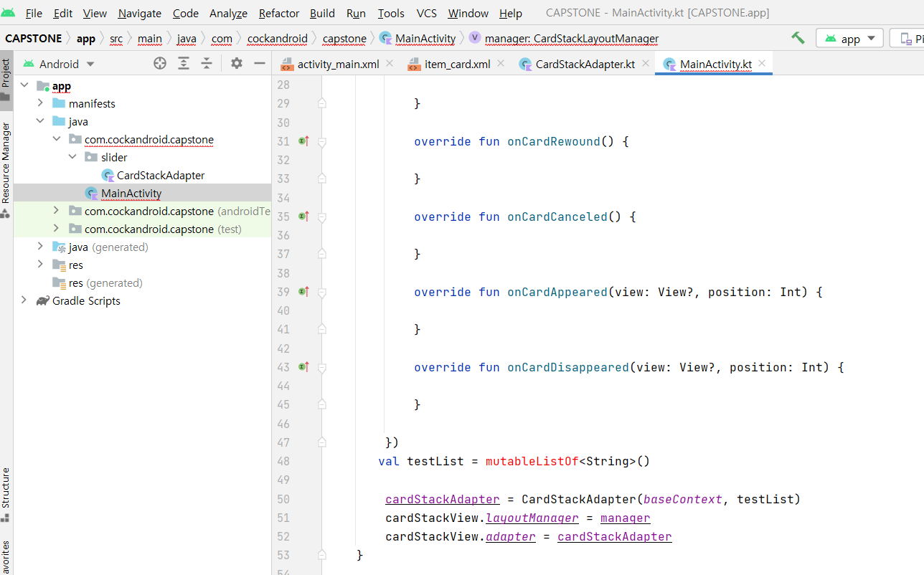This screenshot has height=575, width=924.
Task: Open the Tools menu
Action: pos(391,13)
